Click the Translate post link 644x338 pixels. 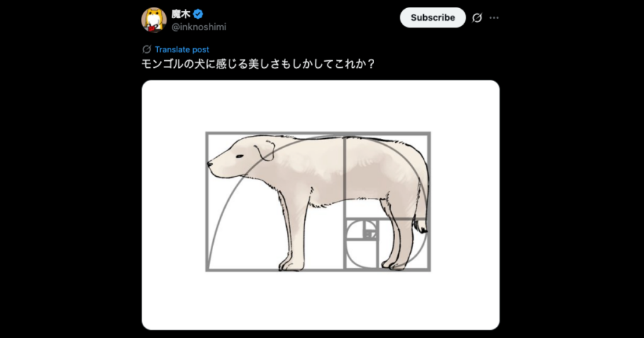pyautogui.click(x=182, y=49)
